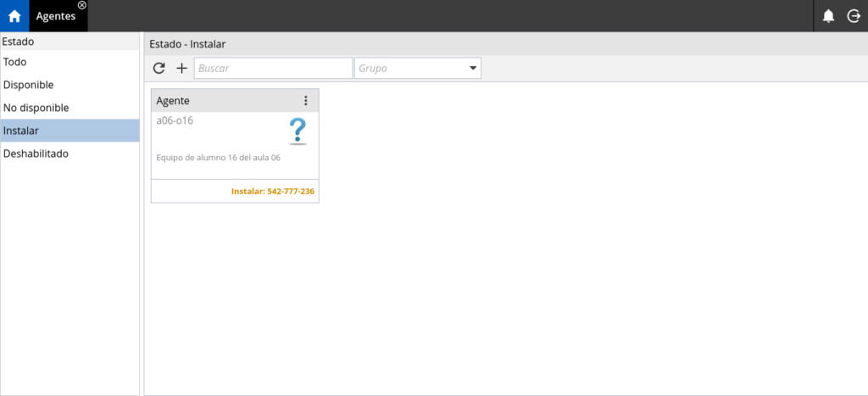Click the Estado - Instalar panel title
The width and height of the screenshot is (868, 396).
pos(187,44)
